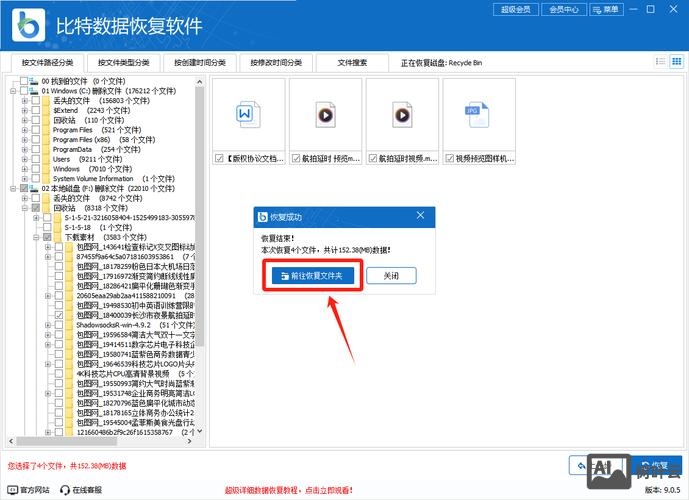The height and width of the screenshot is (500, 689).
Task: Click the tree horizontal scrollbar thumb
Action: 66,441
